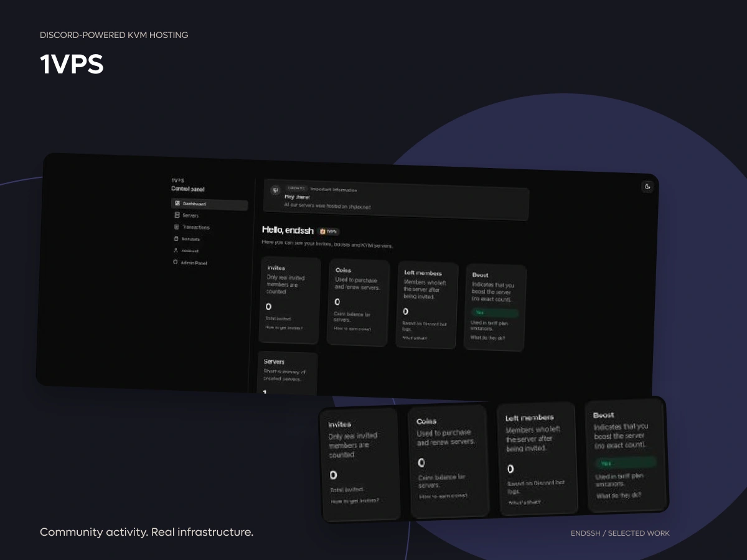The image size is (747, 560).
Task: Click the 'Control panel' sidebar title
Action: (188, 189)
